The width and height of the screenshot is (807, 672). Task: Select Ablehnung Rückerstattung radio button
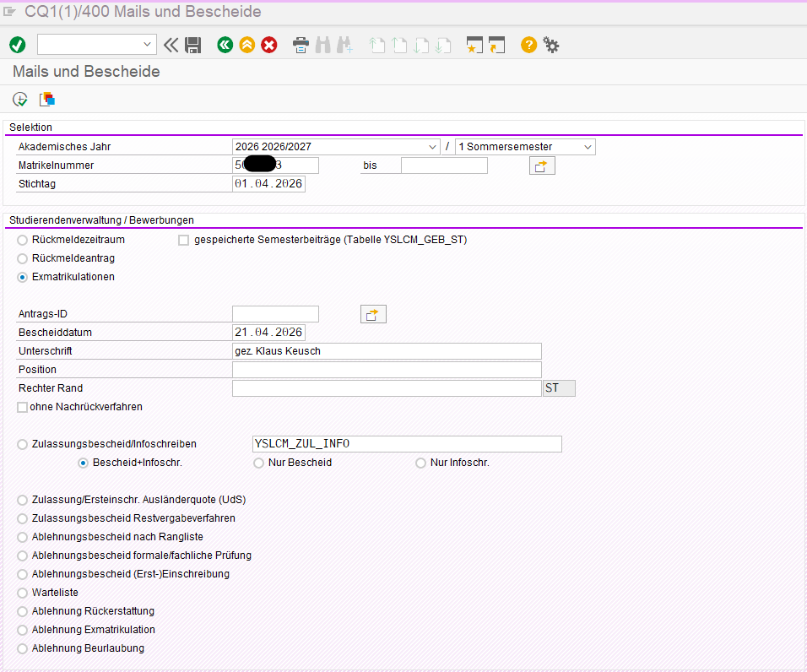click(x=22, y=611)
